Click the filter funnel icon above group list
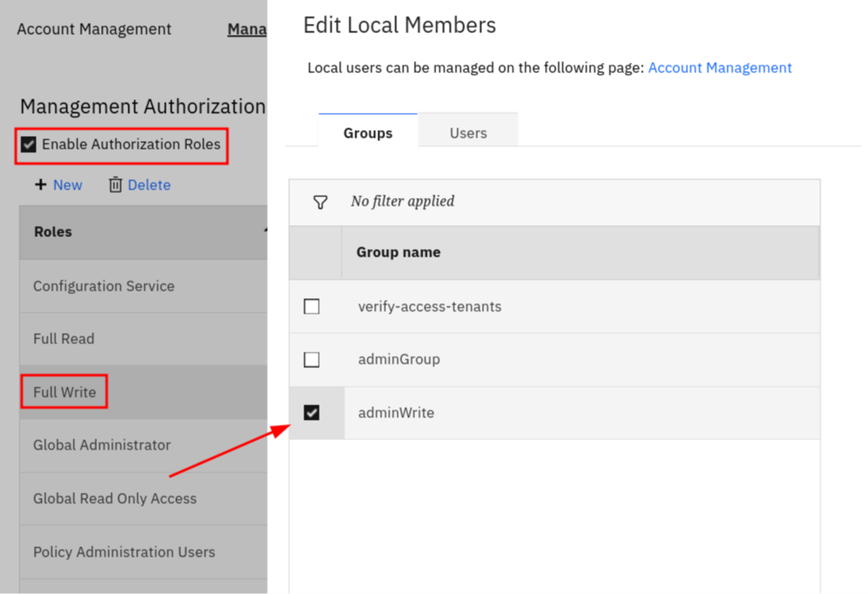The width and height of the screenshot is (868, 594). [x=320, y=202]
